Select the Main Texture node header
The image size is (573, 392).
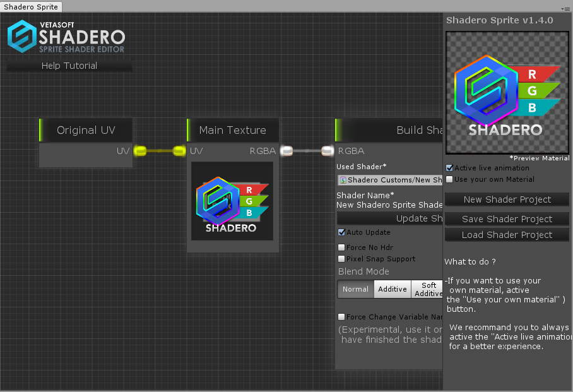[233, 130]
